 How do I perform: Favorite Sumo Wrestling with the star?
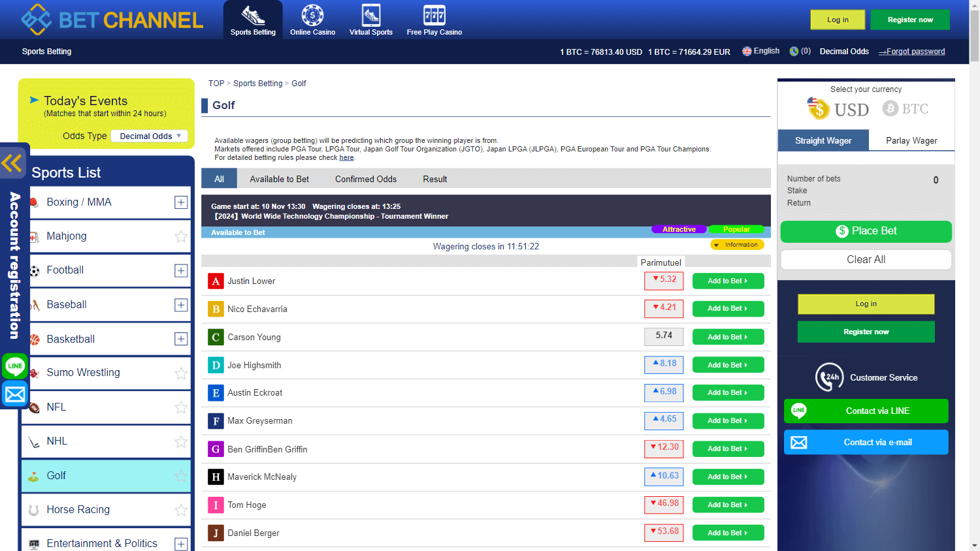click(181, 373)
